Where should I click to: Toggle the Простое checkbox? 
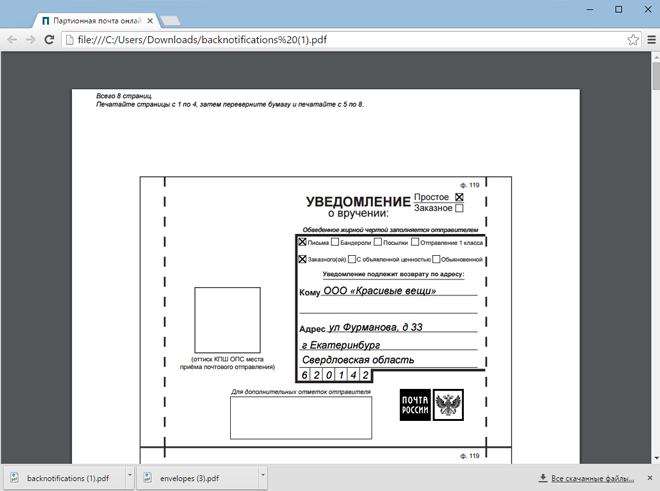[x=459, y=197]
